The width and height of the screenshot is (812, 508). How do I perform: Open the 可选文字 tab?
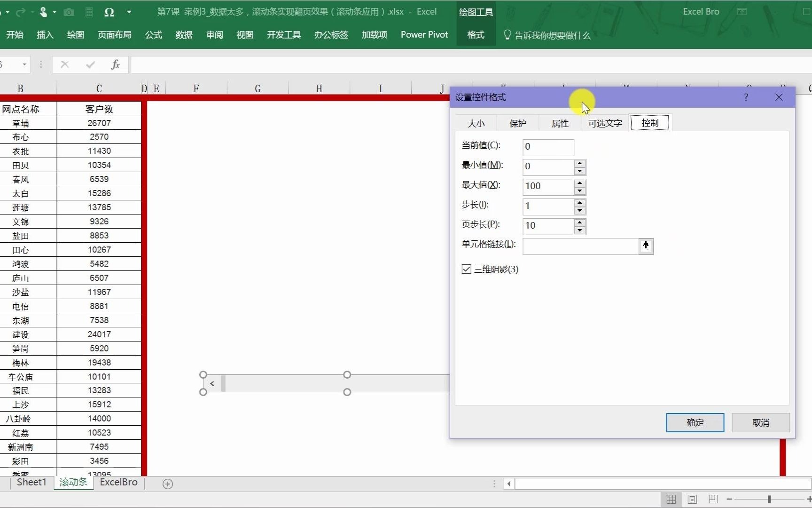[605, 123]
